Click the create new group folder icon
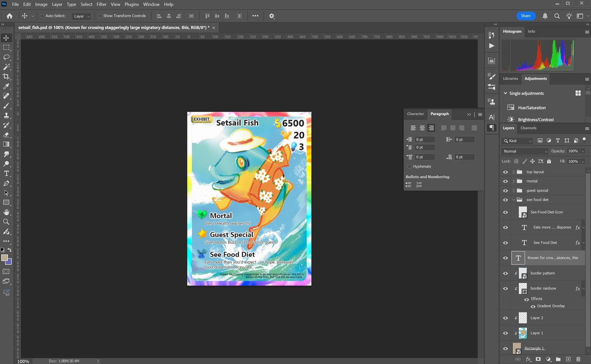The height and width of the screenshot is (364, 591). pos(558,359)
